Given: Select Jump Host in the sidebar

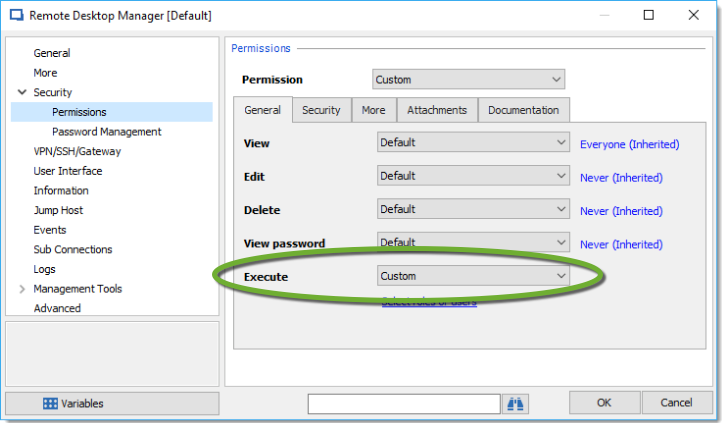Looking at the screenshot, I should coord(58,210).
